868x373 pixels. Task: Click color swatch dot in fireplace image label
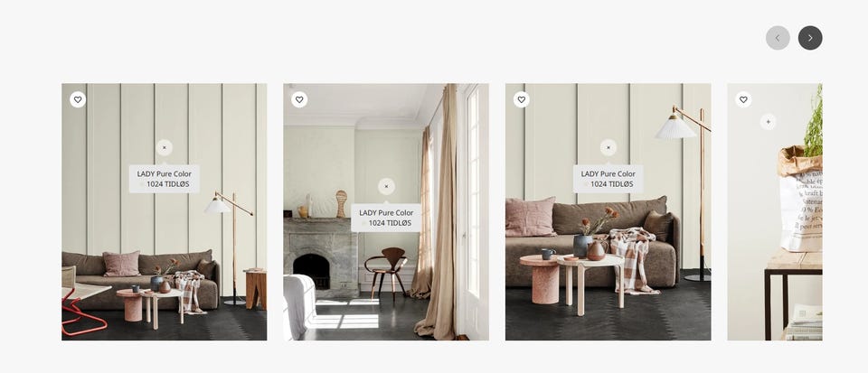pos(364,223)
